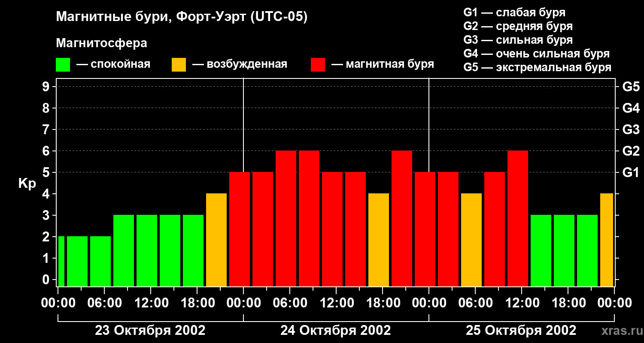
Task: Click the date label '25 Октября 2002'
Action: (521, 331)
